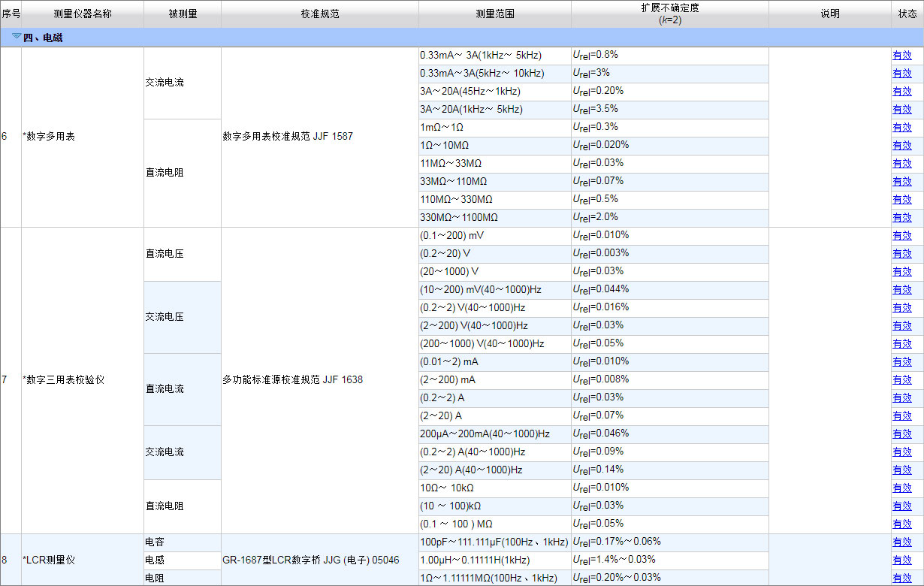Select the Urel=0.008% uncertainty cell

coord(670,380)
